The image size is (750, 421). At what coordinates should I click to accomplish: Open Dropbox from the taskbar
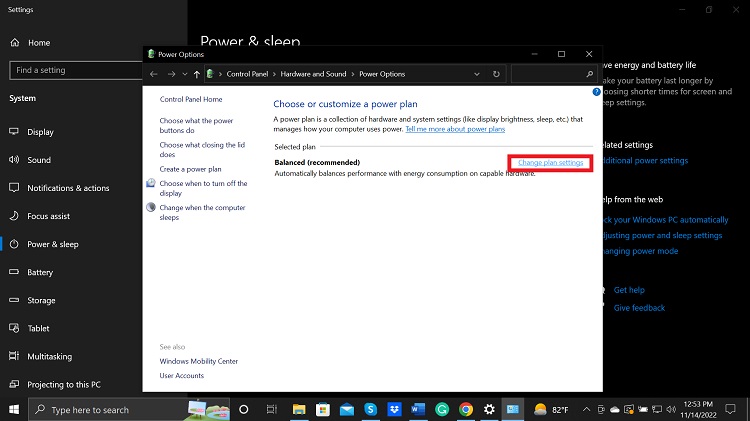click(393, 409)
